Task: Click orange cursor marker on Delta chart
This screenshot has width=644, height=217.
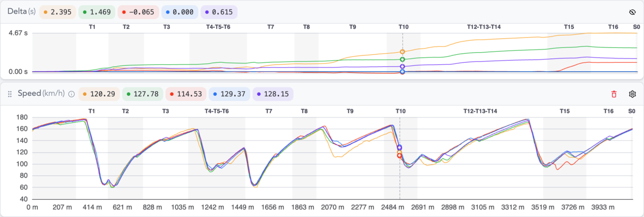Action: tap(402, 52)
